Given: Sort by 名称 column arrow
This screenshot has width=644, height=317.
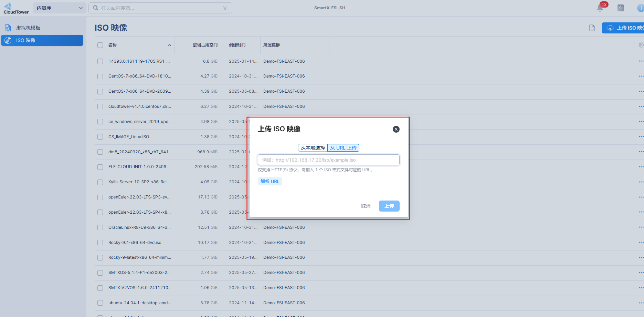Looking at the screenshot, I should click(169, 45).
